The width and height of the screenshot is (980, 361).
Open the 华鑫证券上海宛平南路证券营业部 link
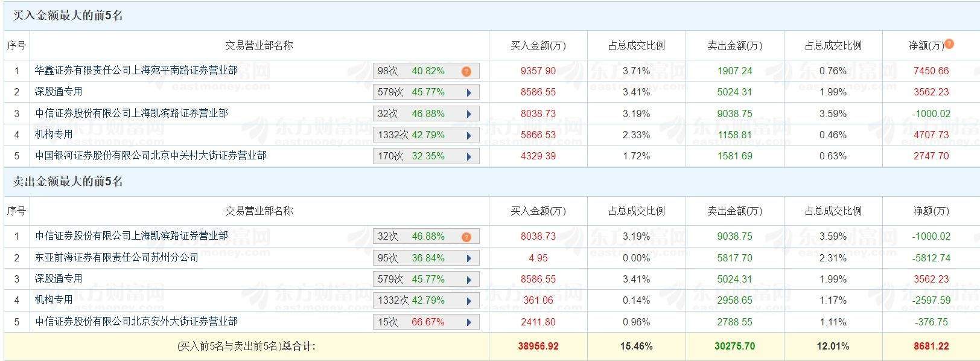pyautogui.click(x=136, y=71)
